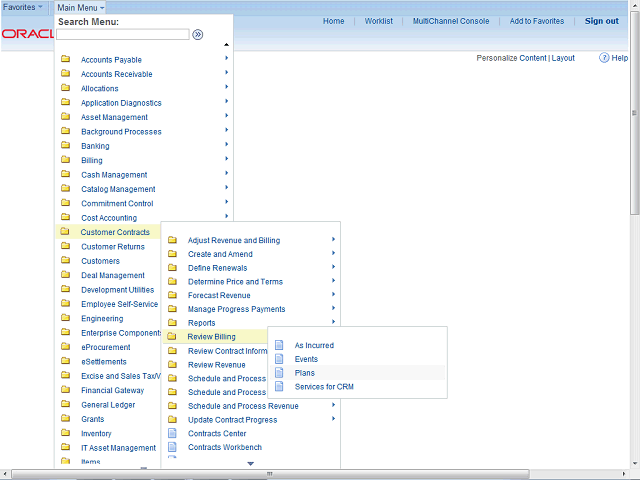Select Events under Review Billing
The image size is (640, 480).
pos(306,359)
